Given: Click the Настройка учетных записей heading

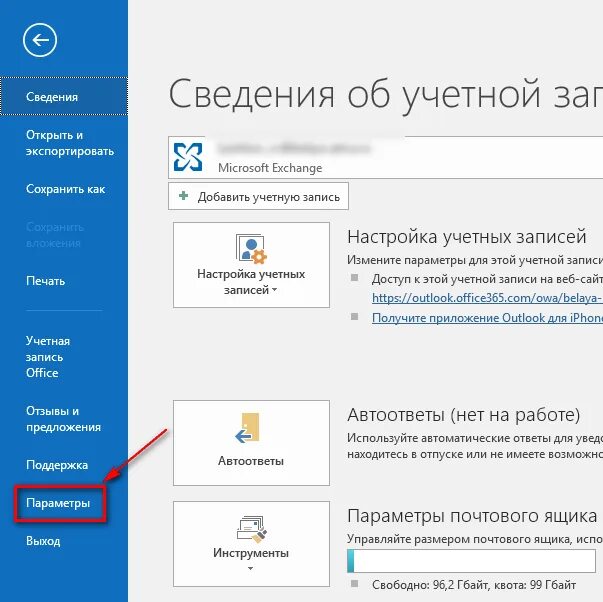Looking at the screenshot, I should [x=466, y=237].
